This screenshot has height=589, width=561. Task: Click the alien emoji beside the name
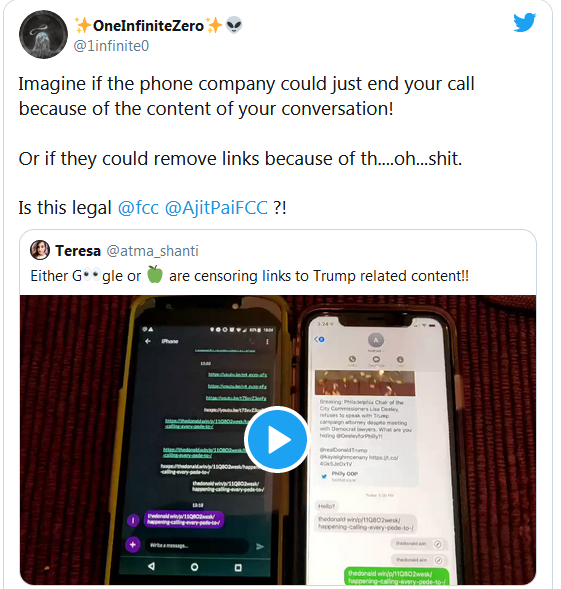(234, 26)
